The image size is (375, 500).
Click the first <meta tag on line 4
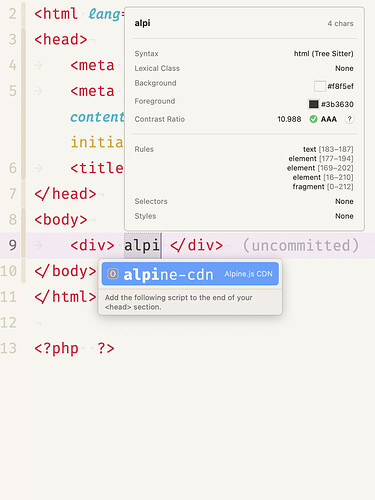(x=92, y=65)
